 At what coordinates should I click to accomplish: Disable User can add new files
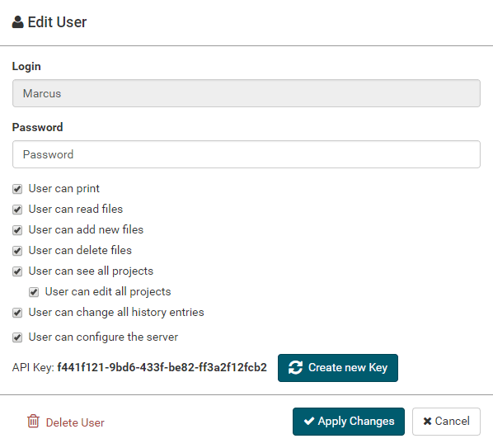point(17,230)
